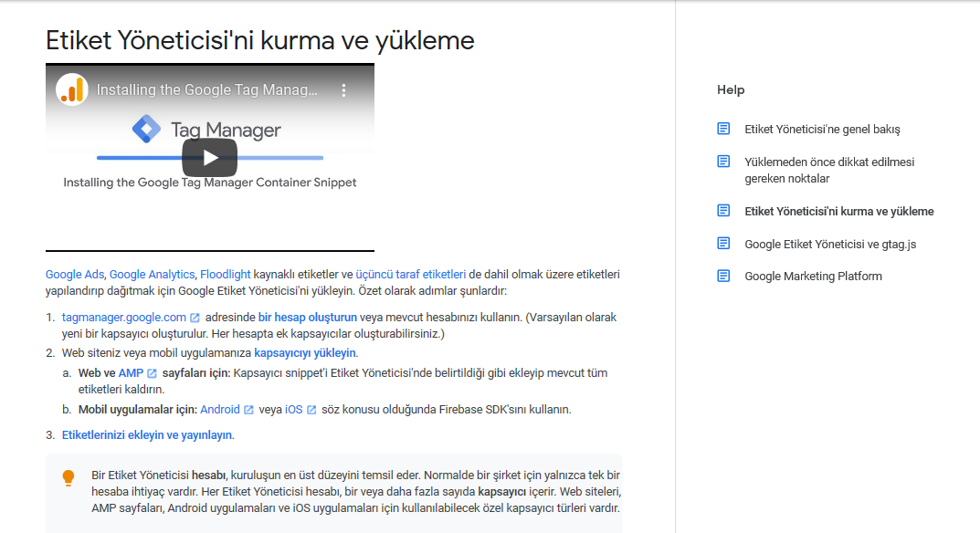Open the Android link
The width and height of the screenshot is (980, 533).
click(x=220, y=409)
